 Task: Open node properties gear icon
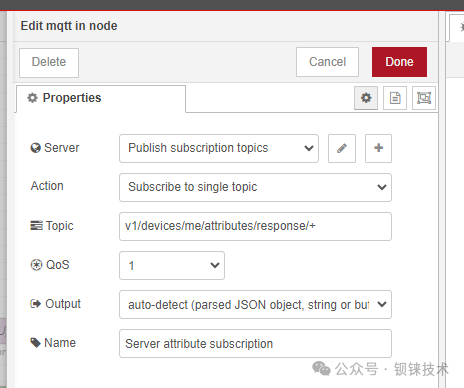pyautogui.click(x=366, y=98)
